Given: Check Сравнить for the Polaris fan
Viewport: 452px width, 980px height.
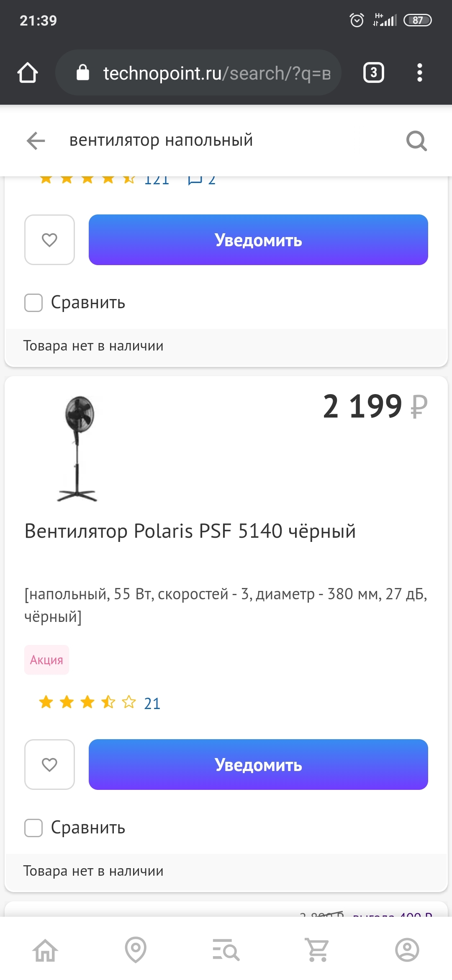Looking at the screenshot, I should 33,828.
